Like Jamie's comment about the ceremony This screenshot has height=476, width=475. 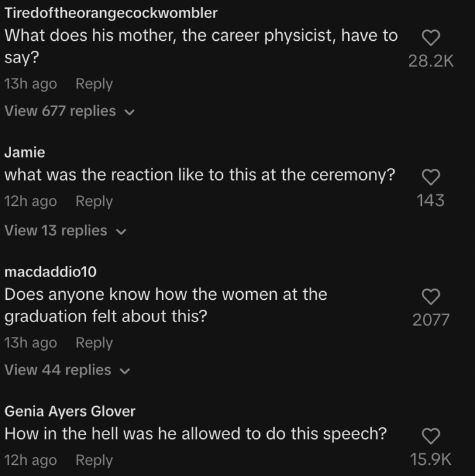pyautogui.click(x=430, y=177)
